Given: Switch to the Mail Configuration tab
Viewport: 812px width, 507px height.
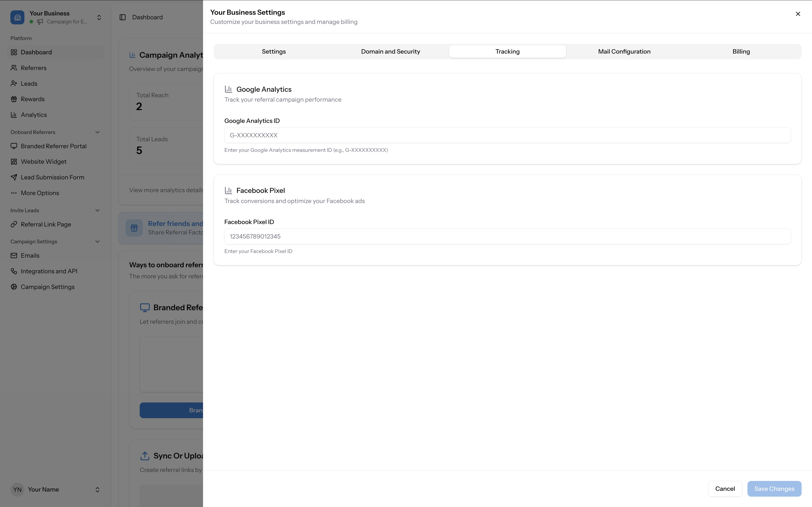Looking at the screenshot, I should [x=624, y=52].
